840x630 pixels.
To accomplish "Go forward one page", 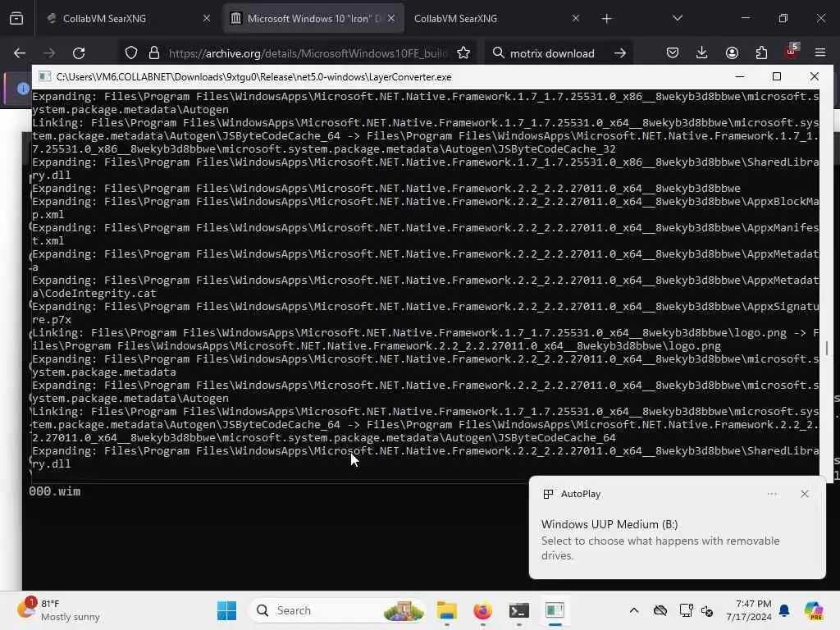I will pyautogui.click(x=49, y=53).
